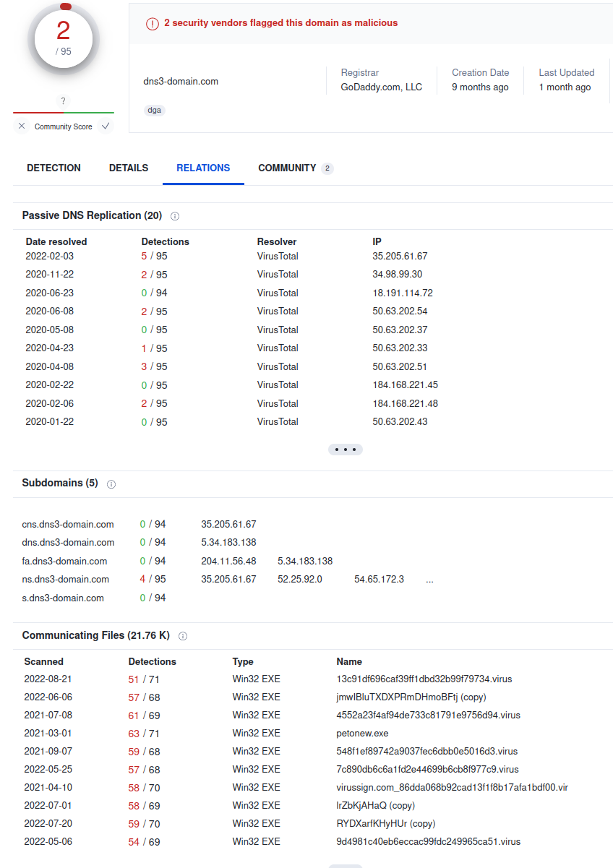This screenshot has height=868, width=613.
Task: Open IP address 35.205.61.67 in DNS list
Action: pyautogui.click(x=400, y=257)
